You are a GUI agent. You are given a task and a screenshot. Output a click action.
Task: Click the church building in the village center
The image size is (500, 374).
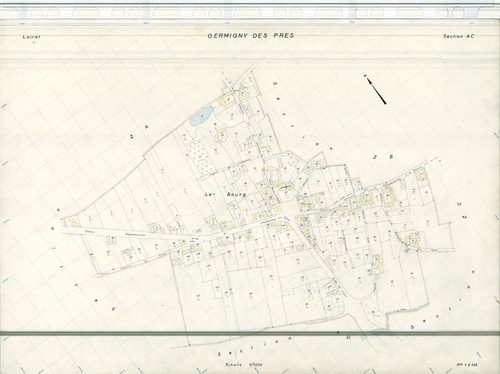[x=287, y=188]
